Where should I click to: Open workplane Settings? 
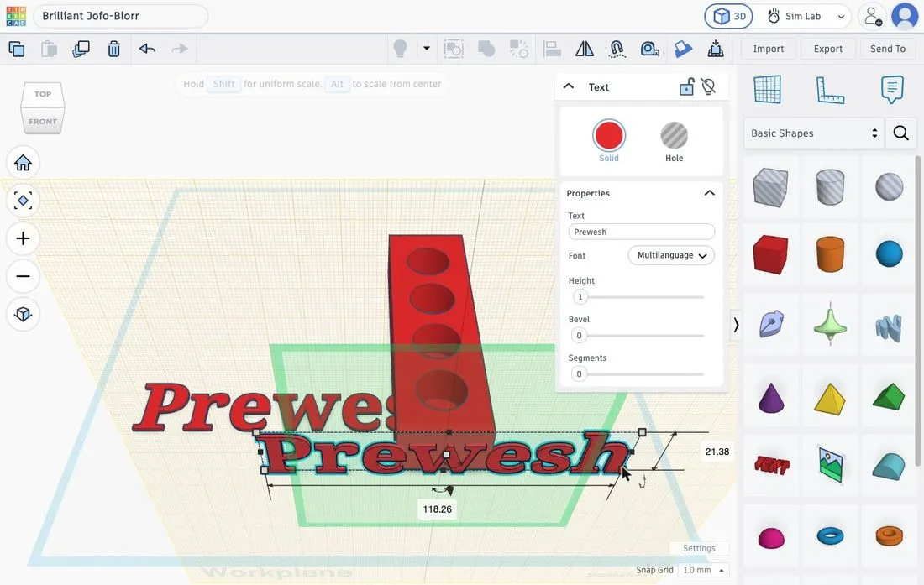click(x=699, y=548)
